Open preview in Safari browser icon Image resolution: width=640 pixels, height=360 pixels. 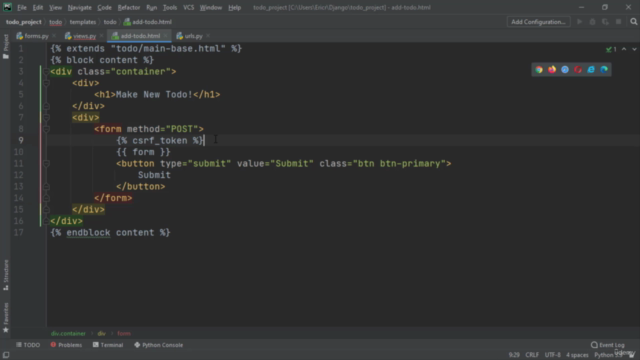pos(565,70)
